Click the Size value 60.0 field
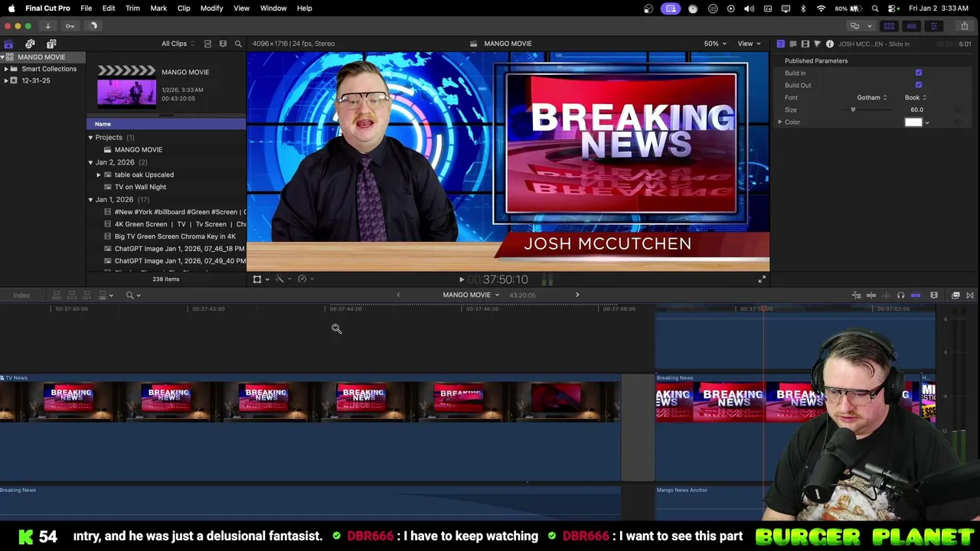The height and width of the screenshot is (551, 980). [916, 109]
